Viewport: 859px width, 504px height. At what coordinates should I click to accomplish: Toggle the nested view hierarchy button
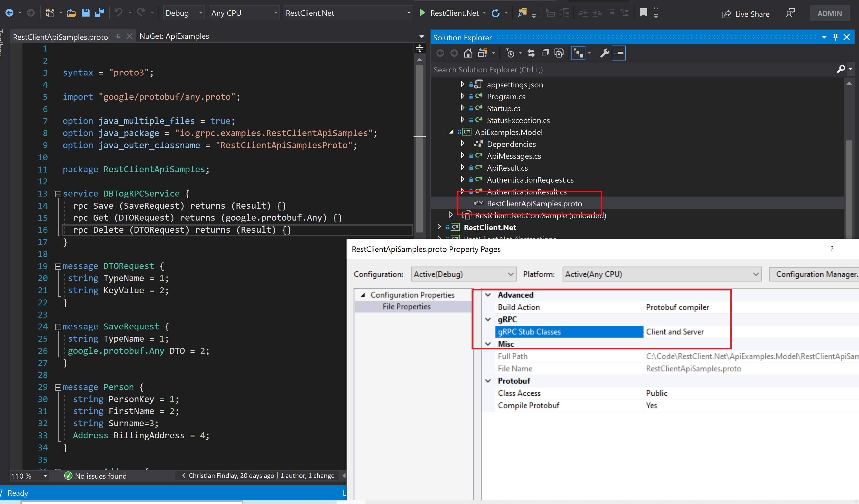click(x=578, y=53)
